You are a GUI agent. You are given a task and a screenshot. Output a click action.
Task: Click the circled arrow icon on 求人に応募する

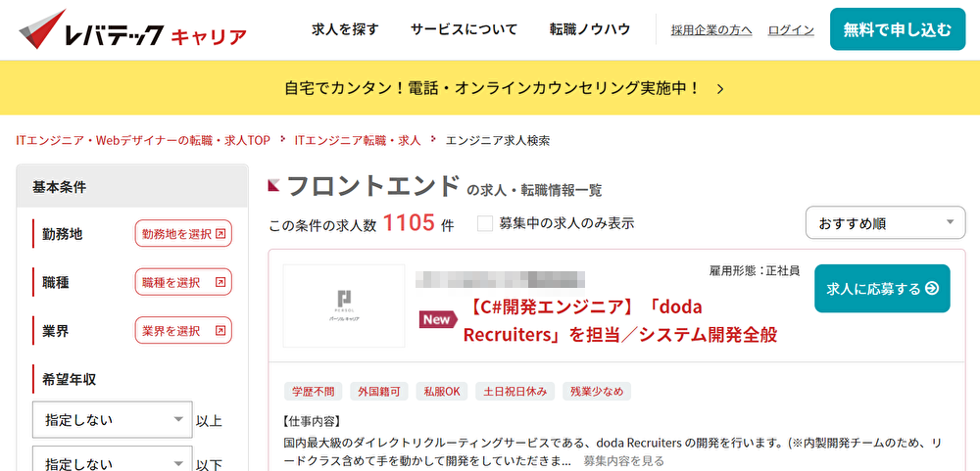coord(932,289)
